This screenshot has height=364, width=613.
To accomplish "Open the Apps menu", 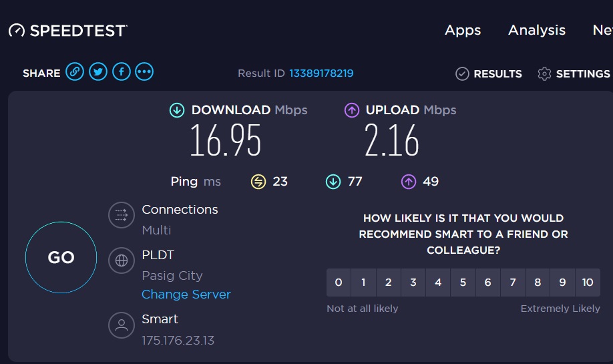I will pos(463,30).
